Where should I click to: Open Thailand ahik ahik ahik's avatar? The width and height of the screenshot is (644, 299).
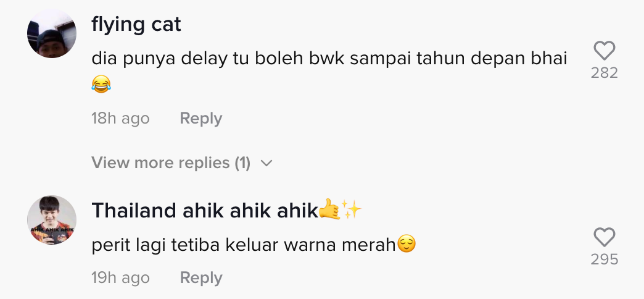coord(52,220)
